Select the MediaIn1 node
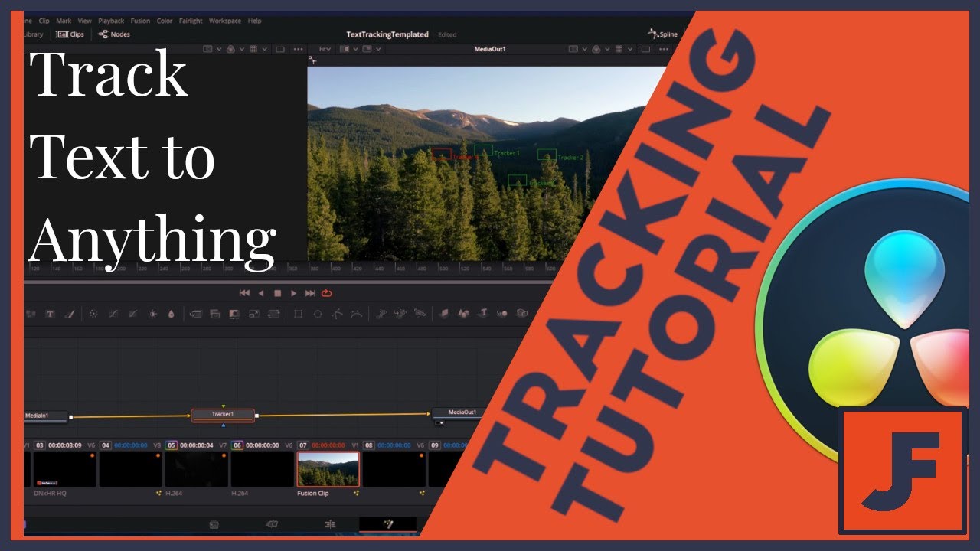The height and width of the screenshot is (551, 980). (x=46, y=416)
